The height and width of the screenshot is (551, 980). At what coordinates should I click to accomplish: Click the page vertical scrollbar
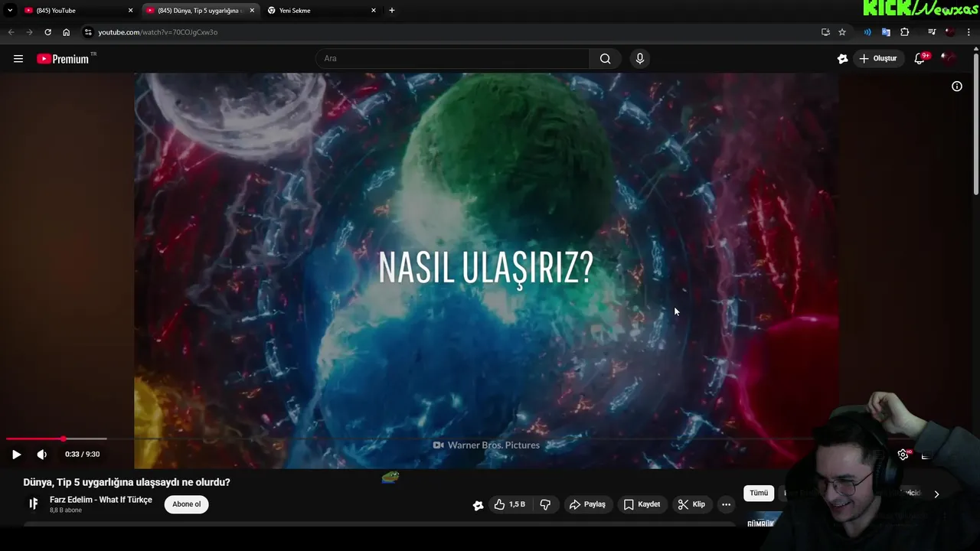coord(975,122)
